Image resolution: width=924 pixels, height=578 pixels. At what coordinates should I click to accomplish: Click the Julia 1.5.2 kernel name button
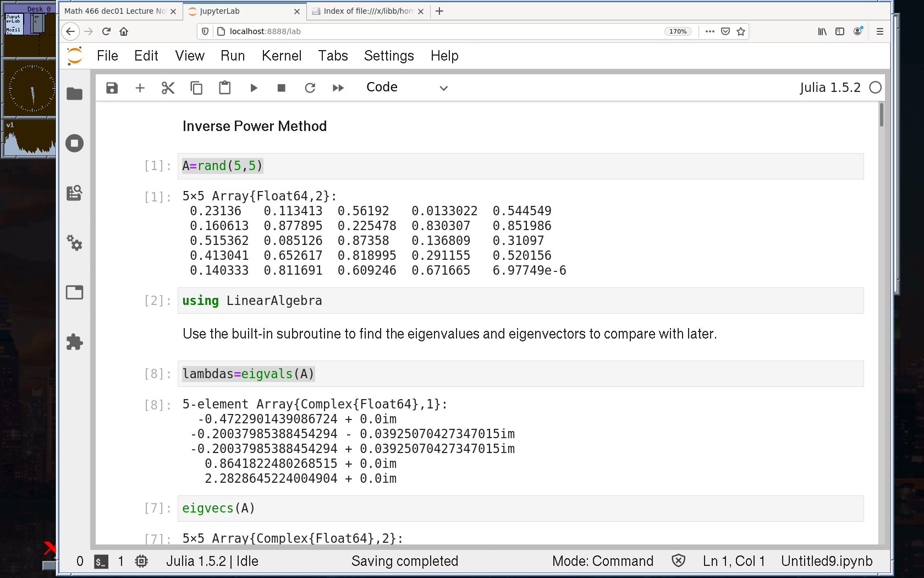pyautogui.click(x=829, y=88)
